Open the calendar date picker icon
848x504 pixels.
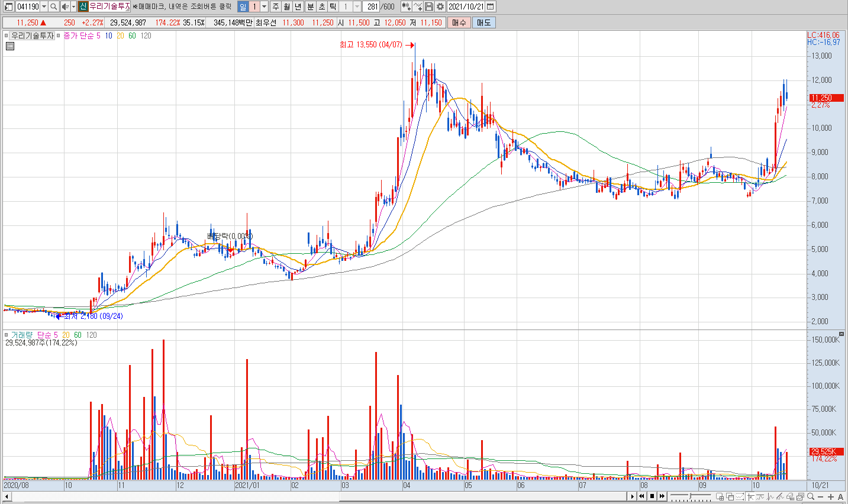click(490, 7)
